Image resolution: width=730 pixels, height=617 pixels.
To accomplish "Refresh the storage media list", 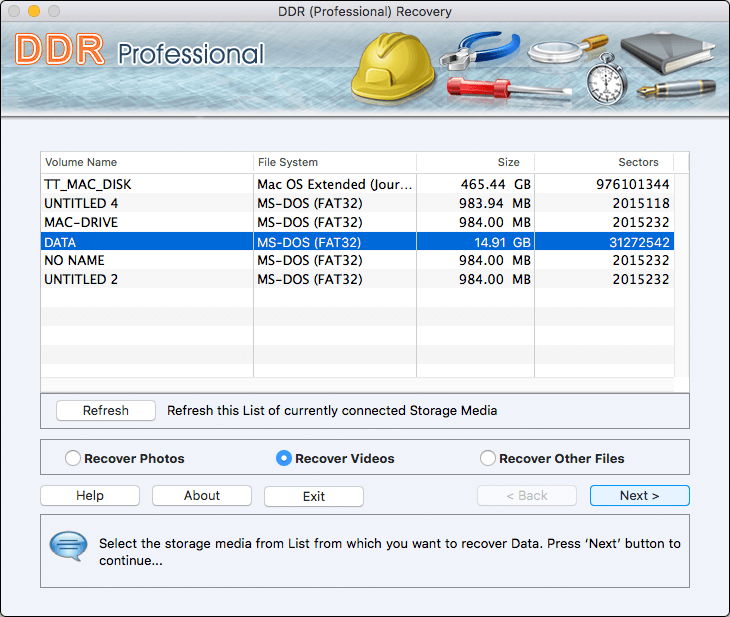I will point(106,411).
